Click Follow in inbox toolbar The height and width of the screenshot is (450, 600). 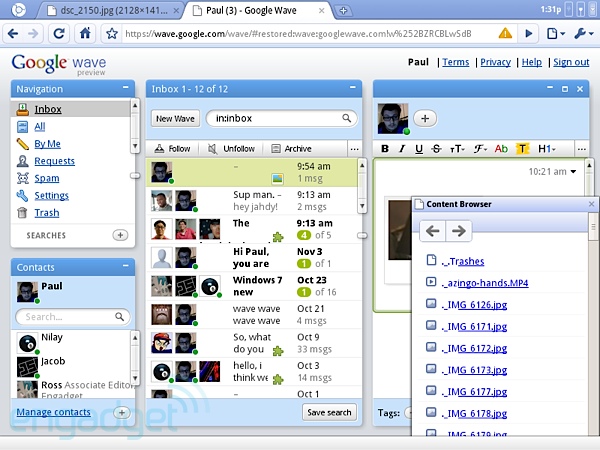tap(172, 148)
